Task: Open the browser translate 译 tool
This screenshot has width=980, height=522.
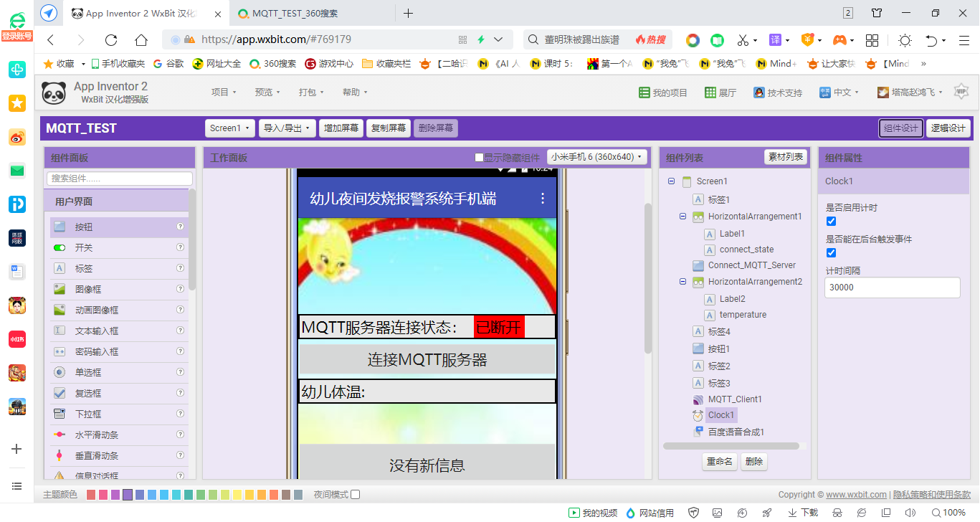Action: pyautogui.click(x=775, y=40)
